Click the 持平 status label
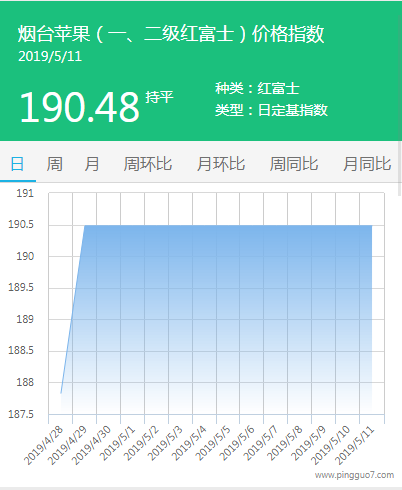 (159, 97)
